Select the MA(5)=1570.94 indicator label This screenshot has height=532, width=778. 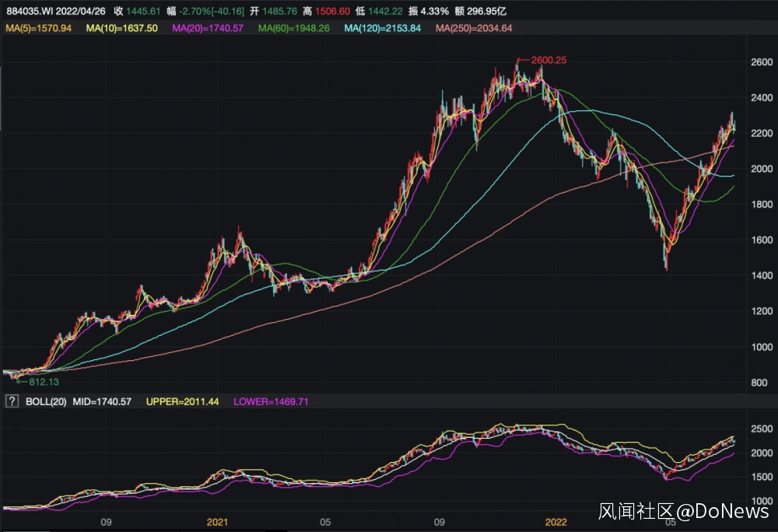click(x=39, y=28)
